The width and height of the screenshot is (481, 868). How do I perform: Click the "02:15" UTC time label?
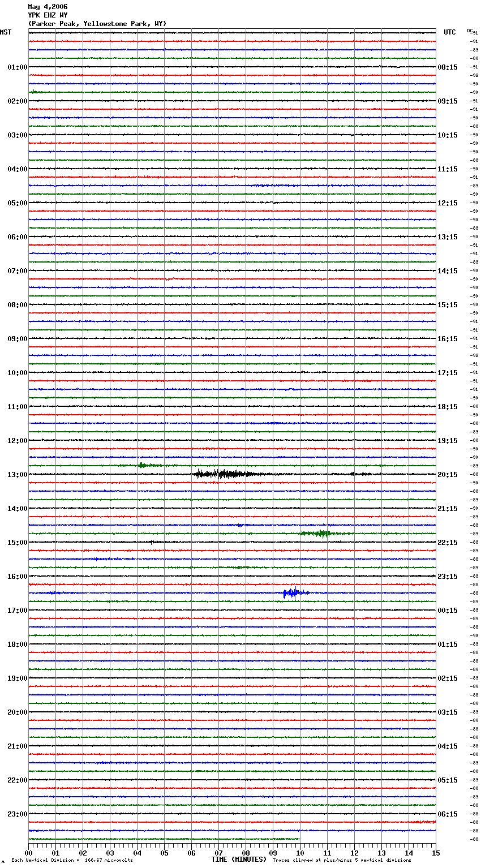coord(448,678)
